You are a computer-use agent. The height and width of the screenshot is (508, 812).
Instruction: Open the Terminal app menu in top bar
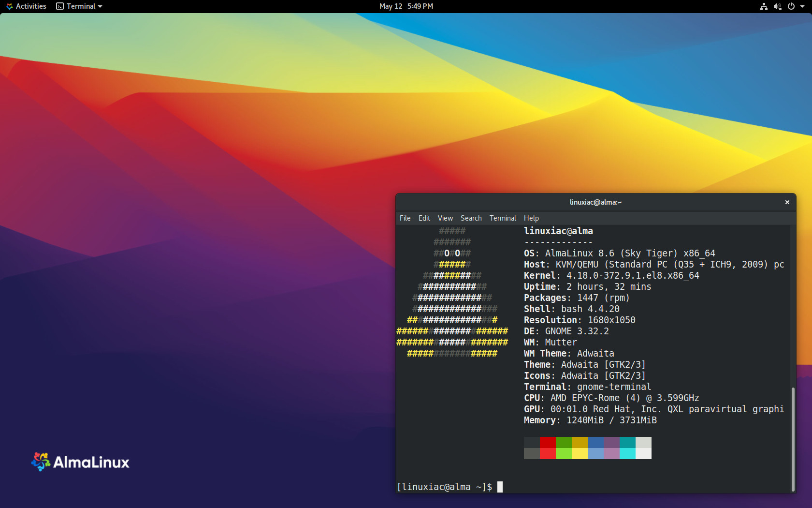79,6
